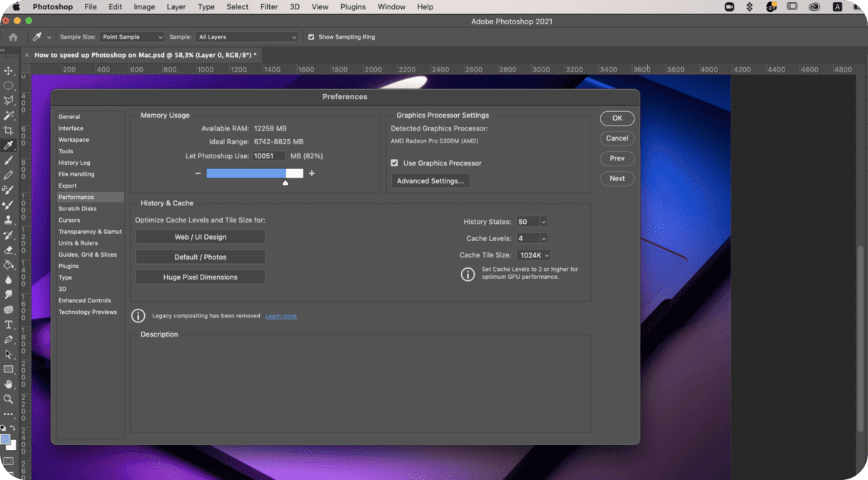Select the Eraser tool
The width and height of the screenshot is (868, 480).
9,250
